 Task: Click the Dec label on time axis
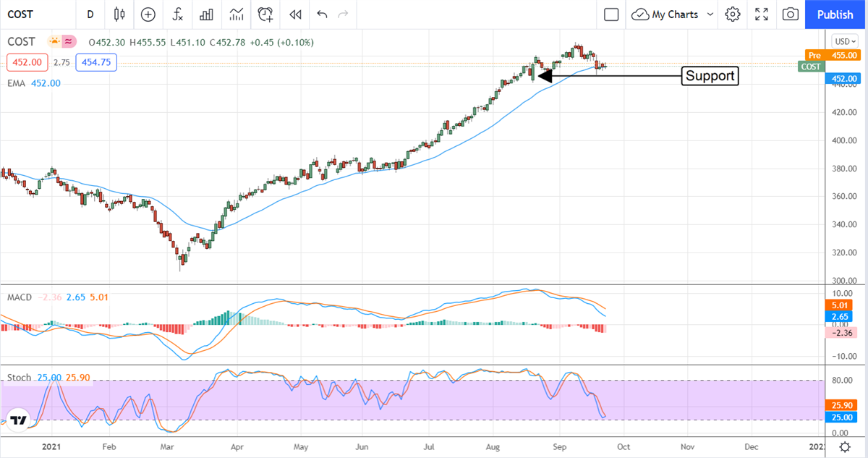(751, 448)
